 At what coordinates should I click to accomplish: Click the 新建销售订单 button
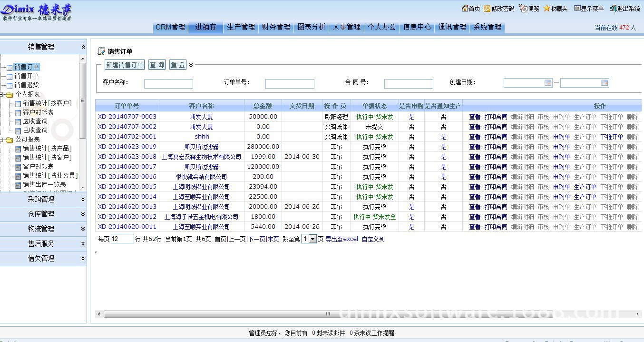click(124, 65)
